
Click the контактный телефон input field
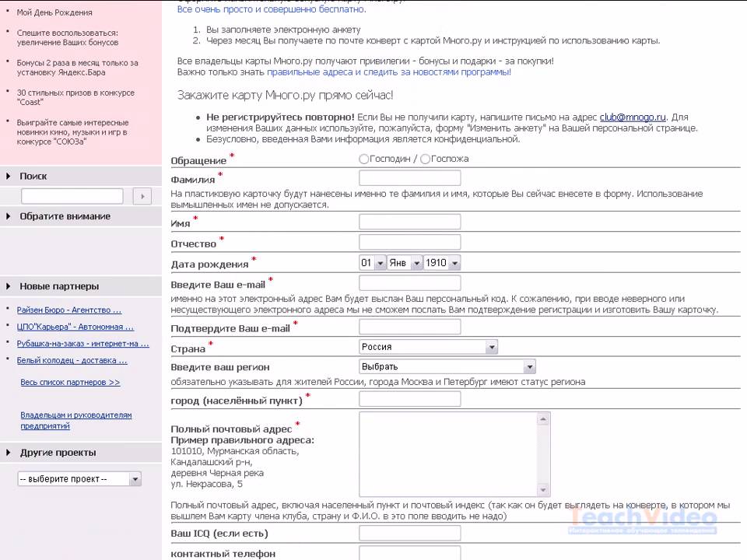tap(410, 553)
